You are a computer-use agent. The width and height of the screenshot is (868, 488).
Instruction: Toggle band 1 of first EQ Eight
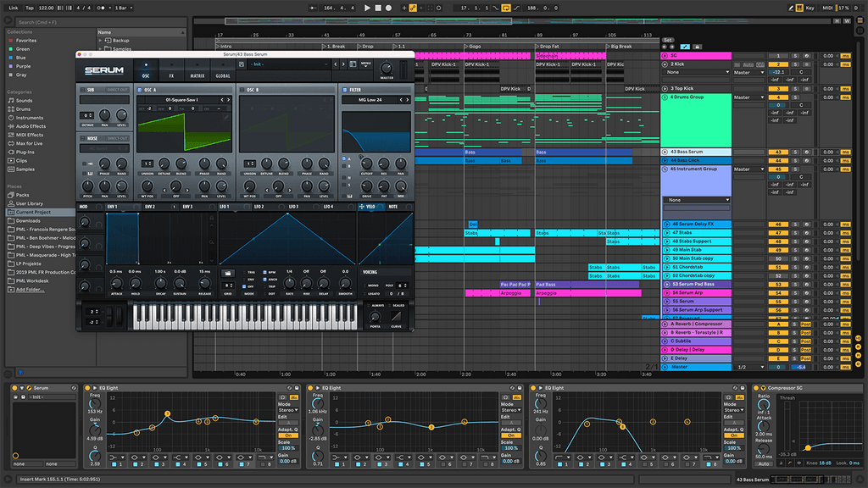pos(114,464)
